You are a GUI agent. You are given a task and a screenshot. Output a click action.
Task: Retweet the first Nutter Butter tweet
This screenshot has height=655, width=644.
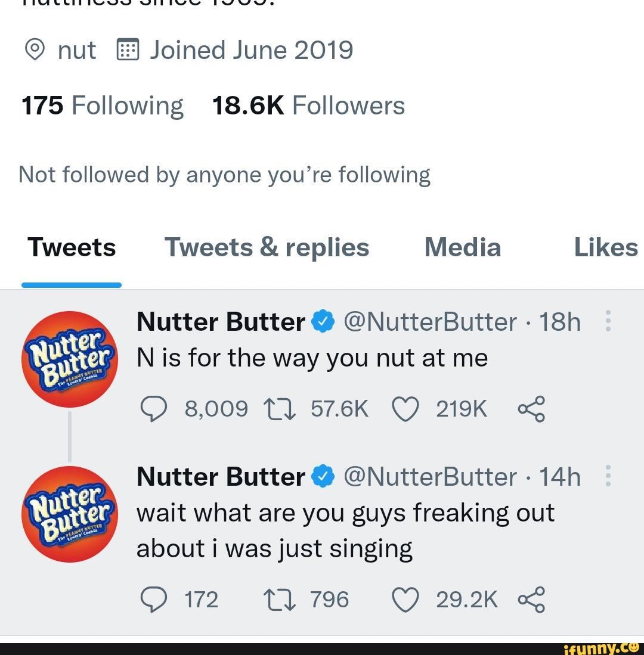279,409
